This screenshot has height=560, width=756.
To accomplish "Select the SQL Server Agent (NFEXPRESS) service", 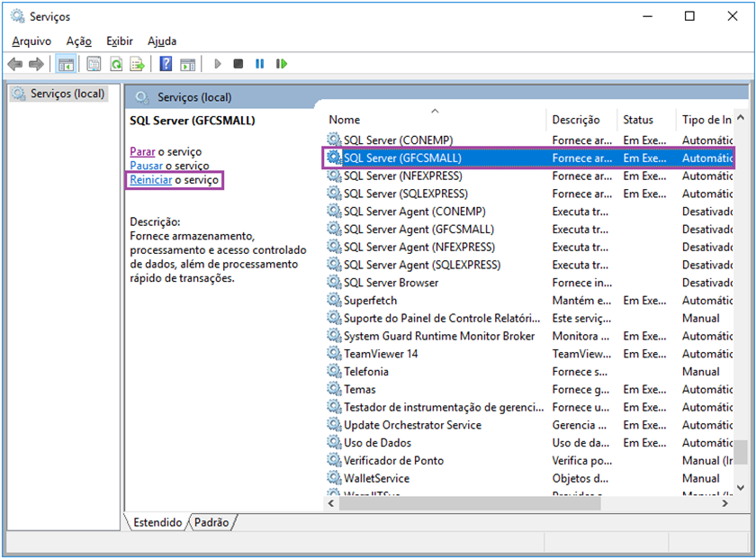I will click(528, 247).
